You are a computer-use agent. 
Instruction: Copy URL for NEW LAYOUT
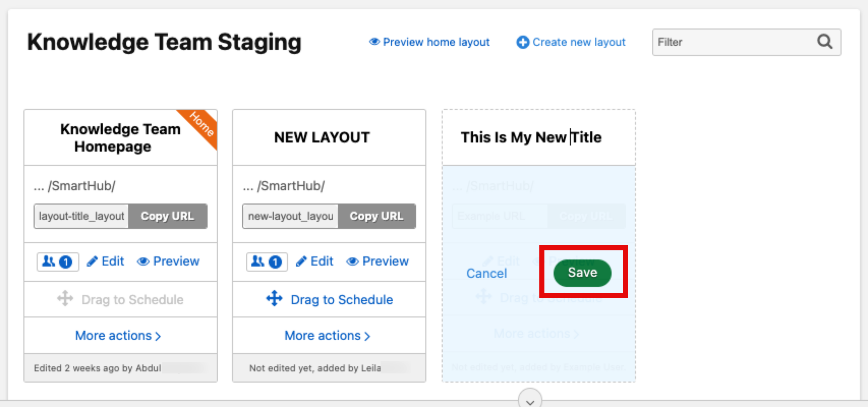click(377, 216)
